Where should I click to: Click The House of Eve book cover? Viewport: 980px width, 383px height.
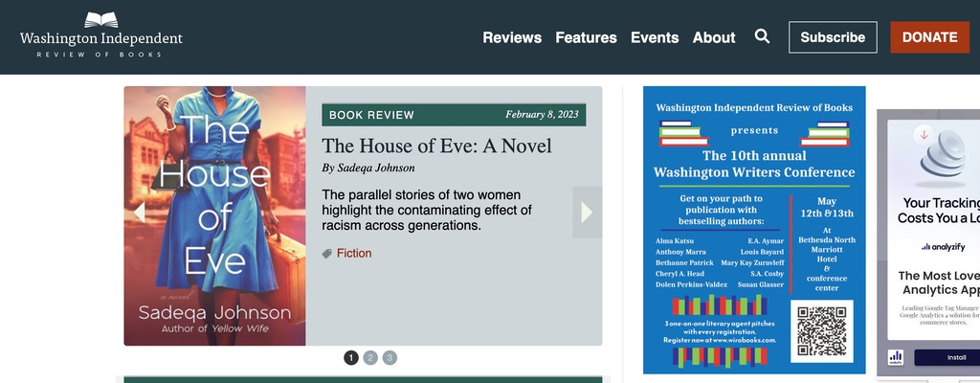(215, 215)
